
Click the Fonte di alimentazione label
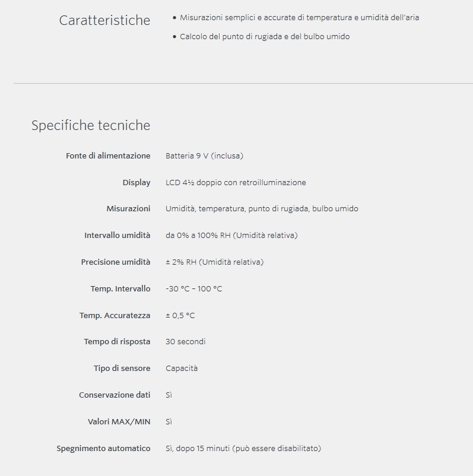point(108,156)
